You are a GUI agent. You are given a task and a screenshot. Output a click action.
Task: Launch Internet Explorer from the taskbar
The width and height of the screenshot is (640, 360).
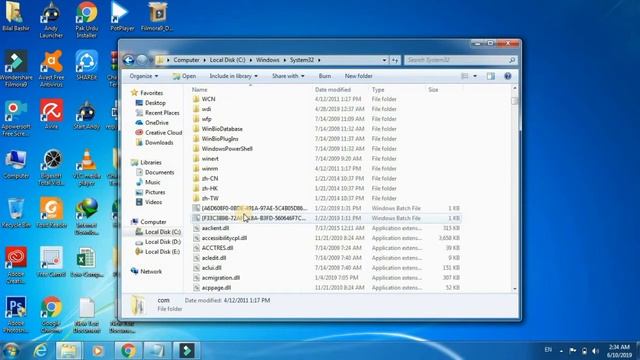tap(40, 351)
